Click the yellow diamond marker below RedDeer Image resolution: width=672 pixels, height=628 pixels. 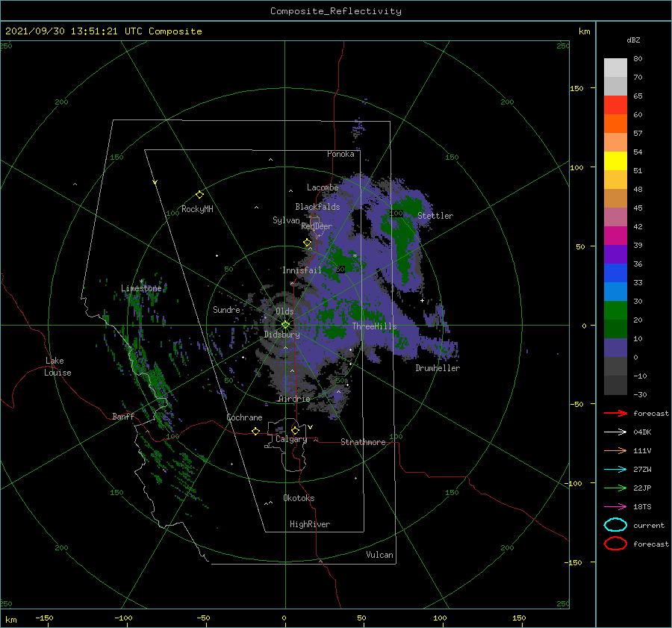point(307,243)
